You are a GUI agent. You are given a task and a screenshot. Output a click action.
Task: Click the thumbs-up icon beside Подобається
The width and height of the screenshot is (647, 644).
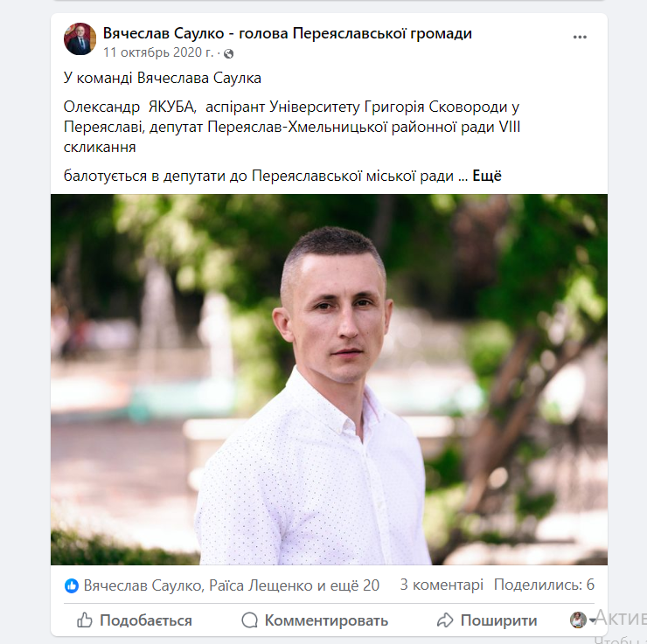(x=85, y=620)
